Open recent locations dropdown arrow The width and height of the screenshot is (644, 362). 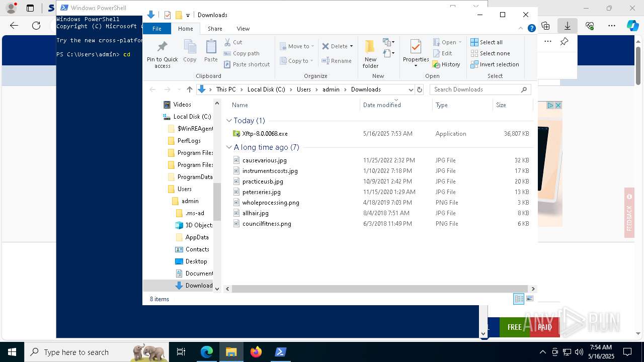click(x=179, y=89)
